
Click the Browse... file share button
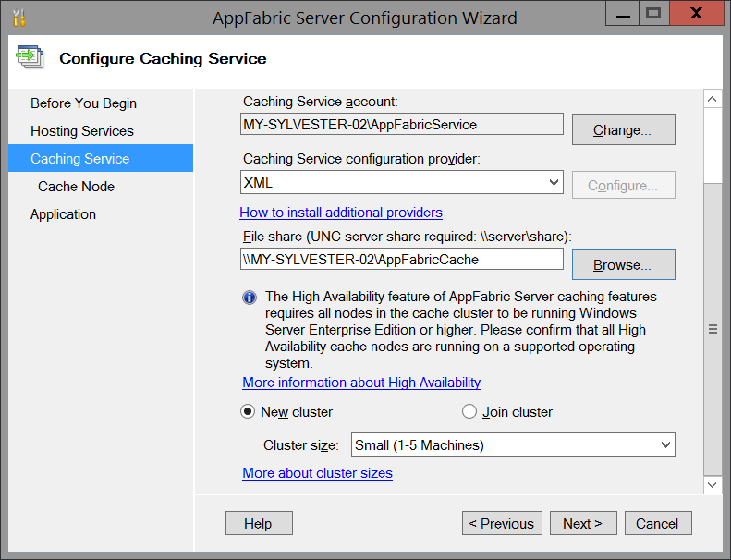coord(623,264)
